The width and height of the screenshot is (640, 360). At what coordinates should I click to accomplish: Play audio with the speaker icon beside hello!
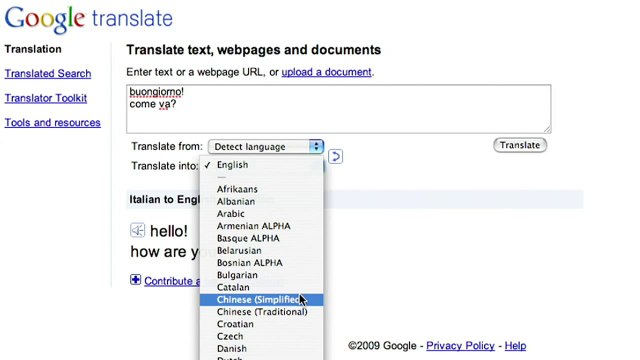138,230
